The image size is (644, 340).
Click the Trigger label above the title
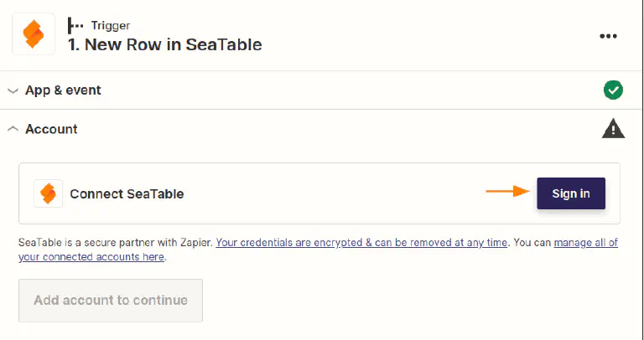point(108,26)
